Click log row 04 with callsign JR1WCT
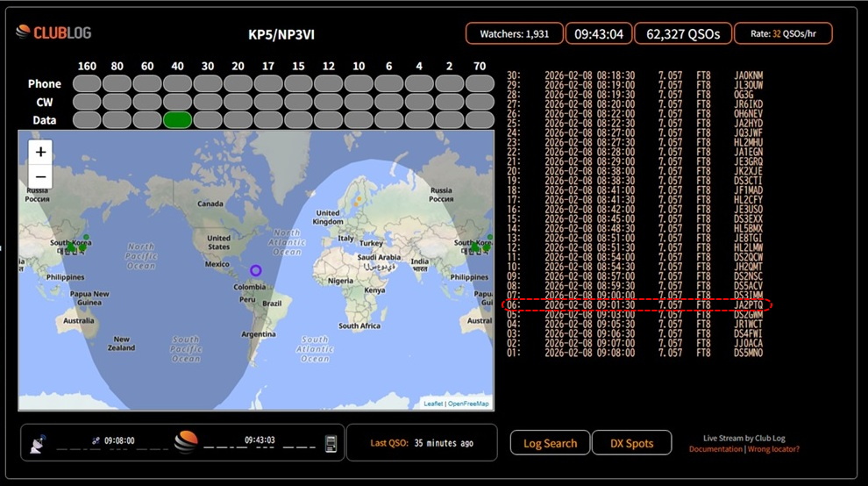Image resolution: width=868 pixels, height=486 pixels. pyautogui.click(x=635, y=325)
